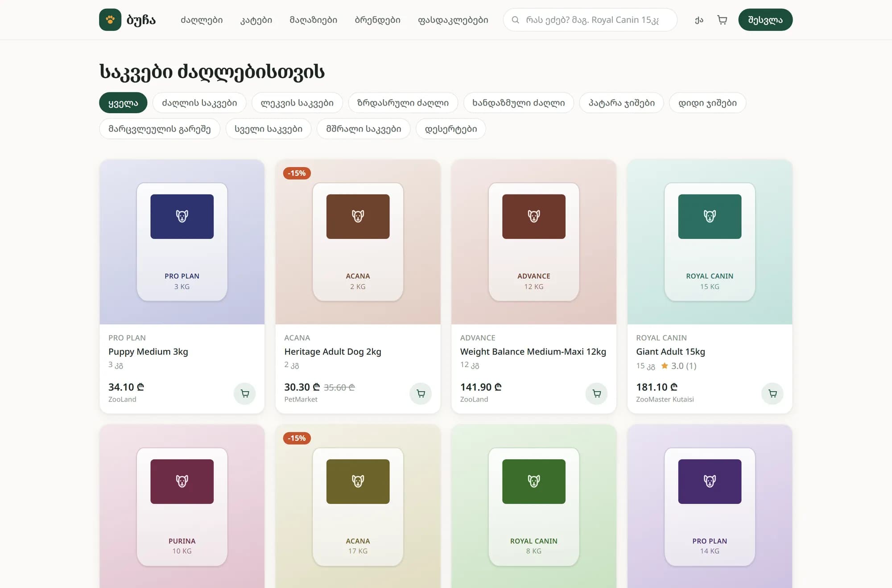Select ზრდასრული ძაღლი filter chip

point(403,103)
